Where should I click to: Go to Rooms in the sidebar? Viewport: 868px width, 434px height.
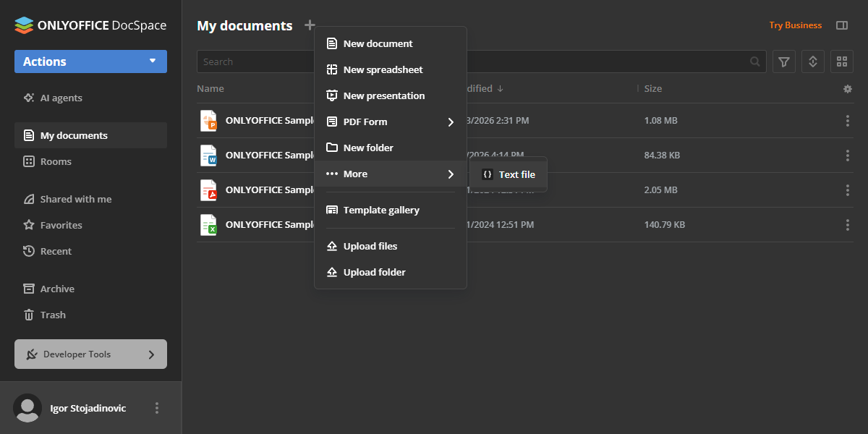click(x=90, y=161)
